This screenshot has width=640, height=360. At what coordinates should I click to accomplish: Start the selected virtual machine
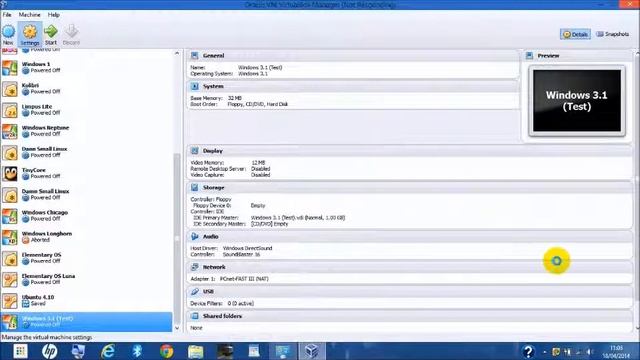pos(51,34)
